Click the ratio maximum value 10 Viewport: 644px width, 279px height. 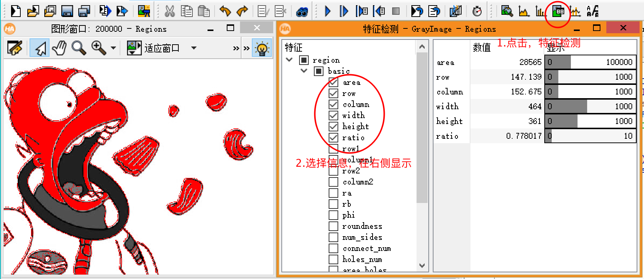coord(628,136)
